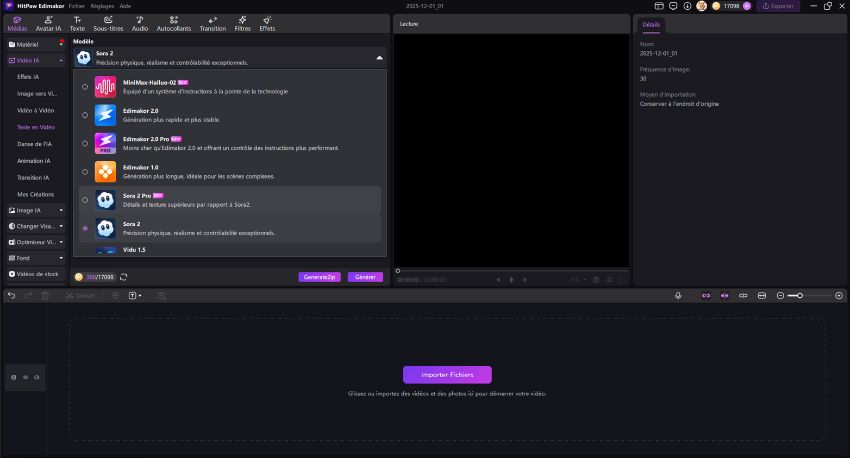
Task: Click the undo arrow in timeline toolbar
Action: [x=11, y=295]
